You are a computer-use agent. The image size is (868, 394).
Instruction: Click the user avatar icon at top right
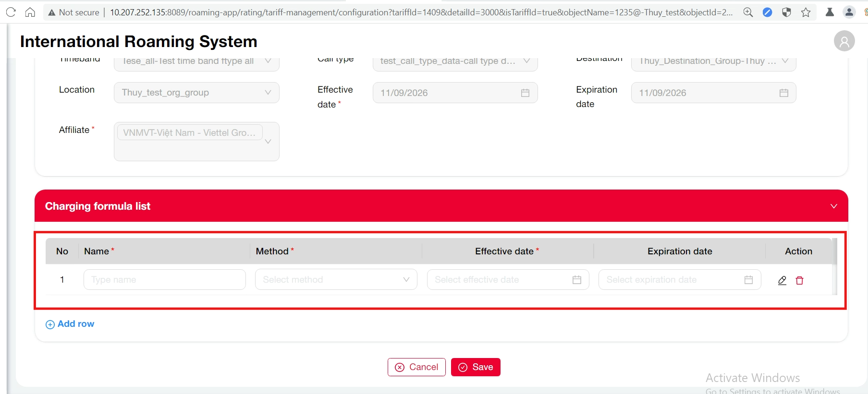pos(844,41)
